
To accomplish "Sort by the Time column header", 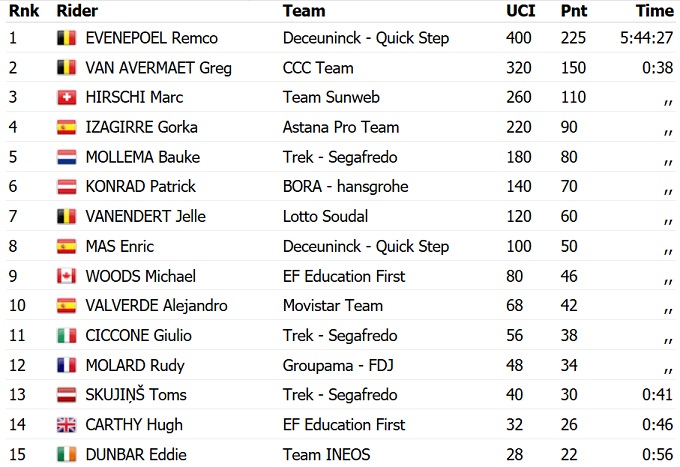I will [x=654, y=11].
